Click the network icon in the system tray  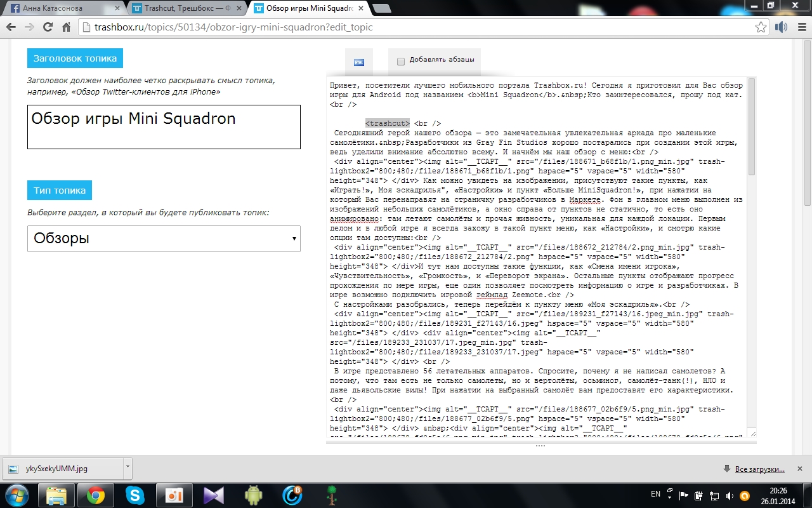tap(714, 495)
